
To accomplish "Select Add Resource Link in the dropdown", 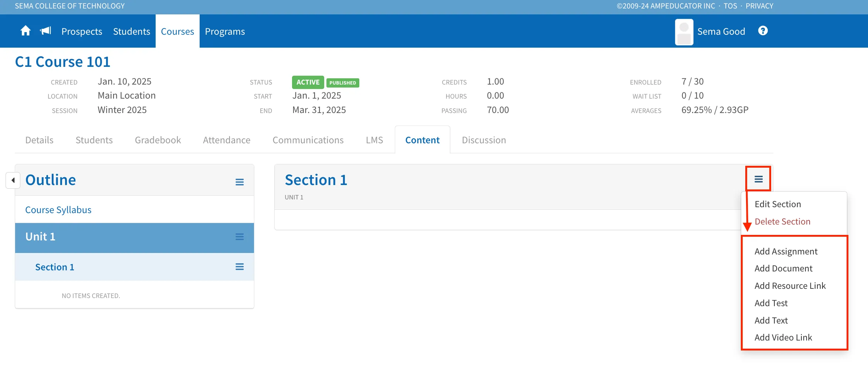I will [790, 286].
